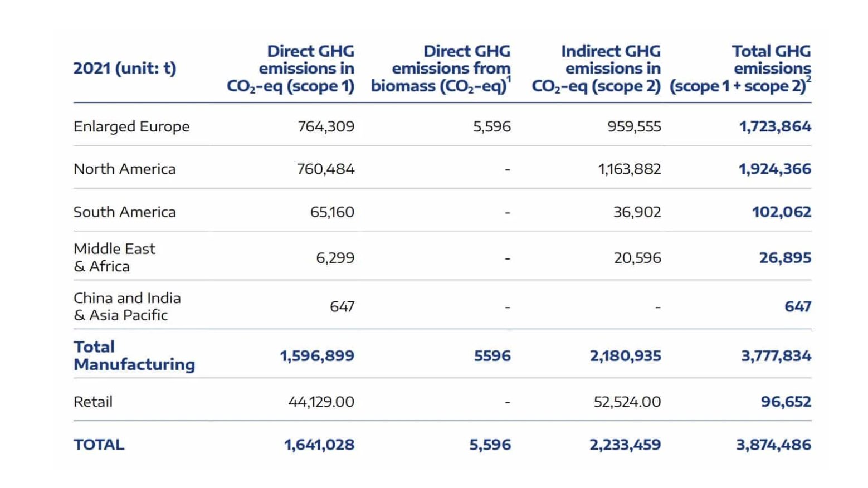Select the Direct GHG scope 1 column header

(x=291, y=69)
